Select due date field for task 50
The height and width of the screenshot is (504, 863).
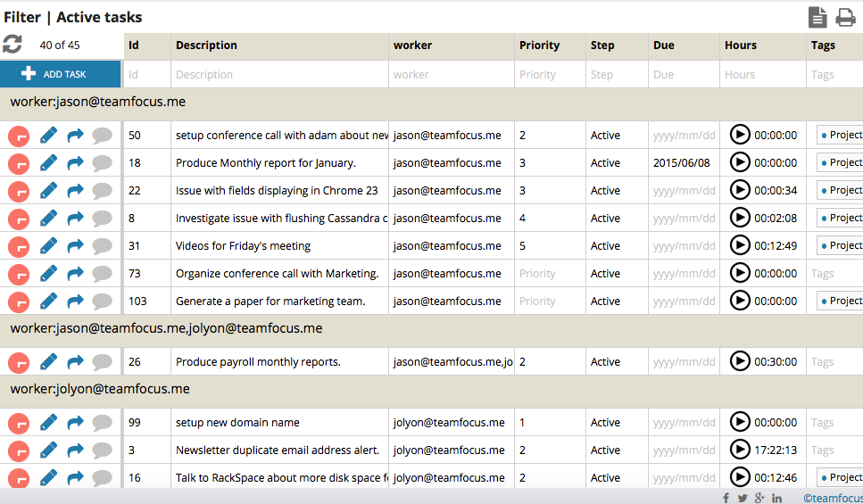tap(684, 136)
